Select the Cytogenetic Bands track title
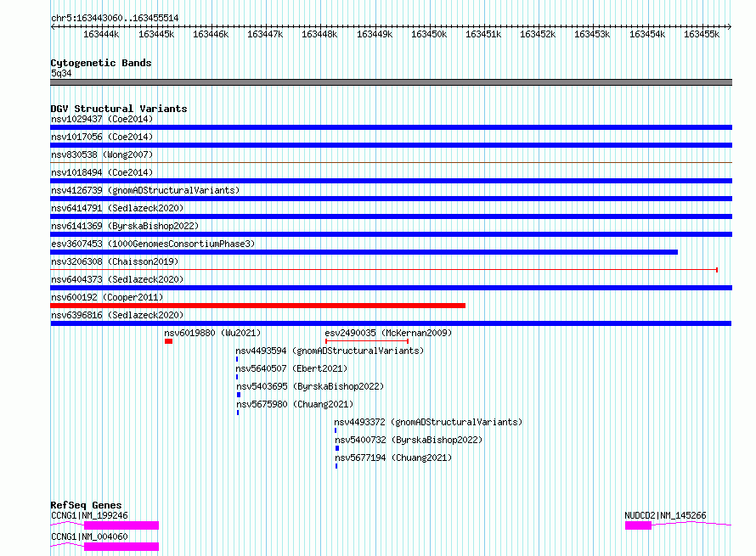The height and width of the screenshot is (556, 756). (101, 63)
